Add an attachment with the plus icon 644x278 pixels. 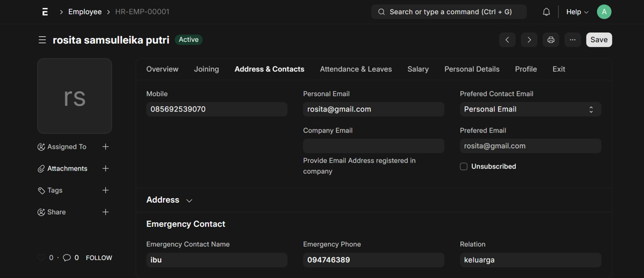[x=106, y=168]
